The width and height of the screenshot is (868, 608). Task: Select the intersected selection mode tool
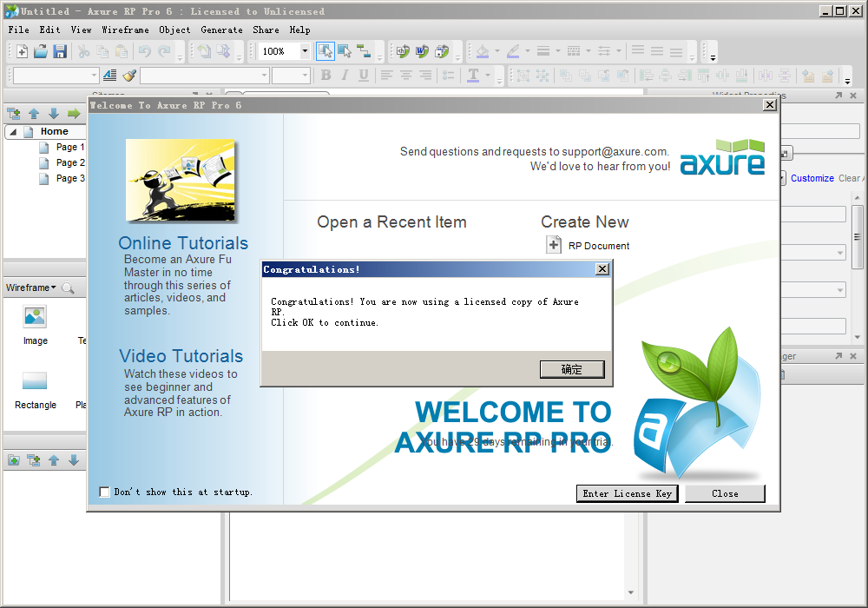click(x=325, y=51)
